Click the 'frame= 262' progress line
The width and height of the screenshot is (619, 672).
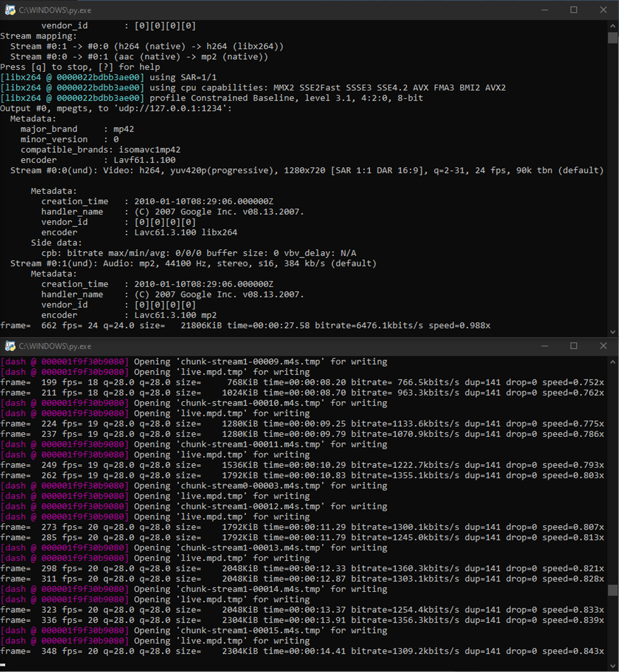tap(302, 476)
